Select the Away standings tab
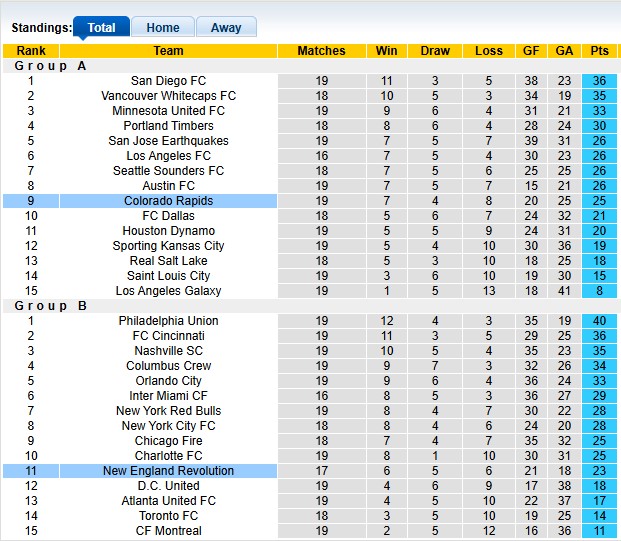 [x=226, y=28]
